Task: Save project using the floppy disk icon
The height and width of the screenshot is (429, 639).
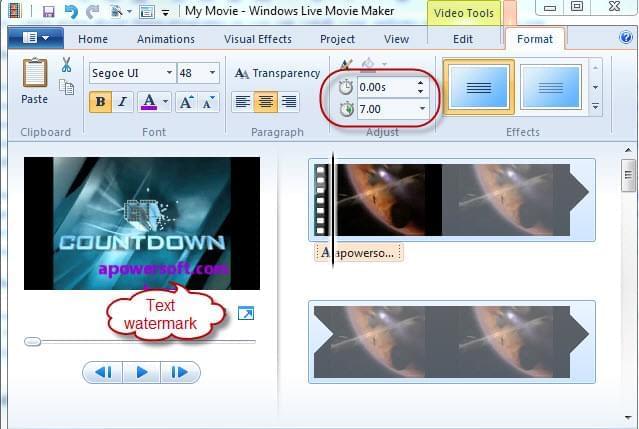Action: (48, 12)
